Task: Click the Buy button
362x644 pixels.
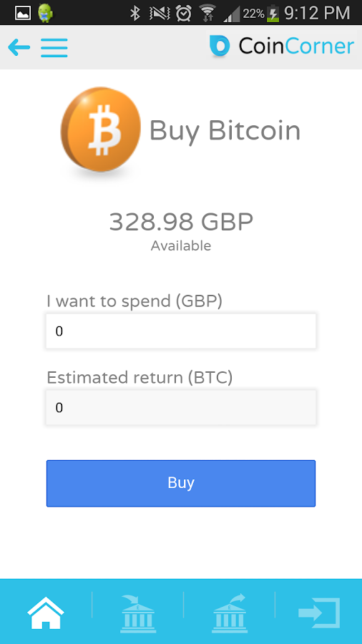Action: [x=181, y=483]
